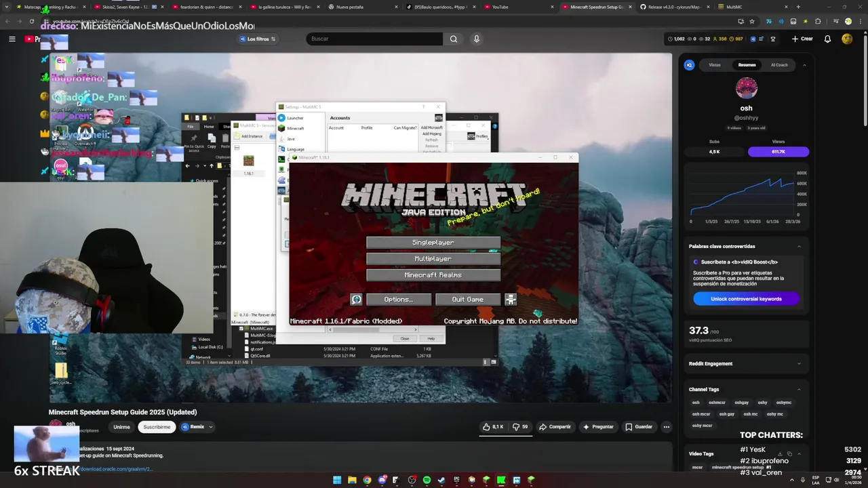Click the browser reload icon
Viewport: 868px width, 488px height.
point(31,22)
